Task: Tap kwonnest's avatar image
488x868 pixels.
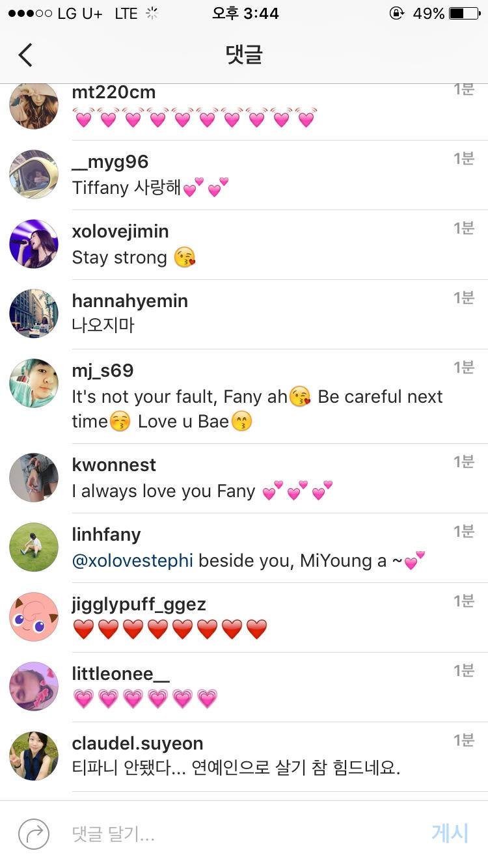Action: point(34,478)
